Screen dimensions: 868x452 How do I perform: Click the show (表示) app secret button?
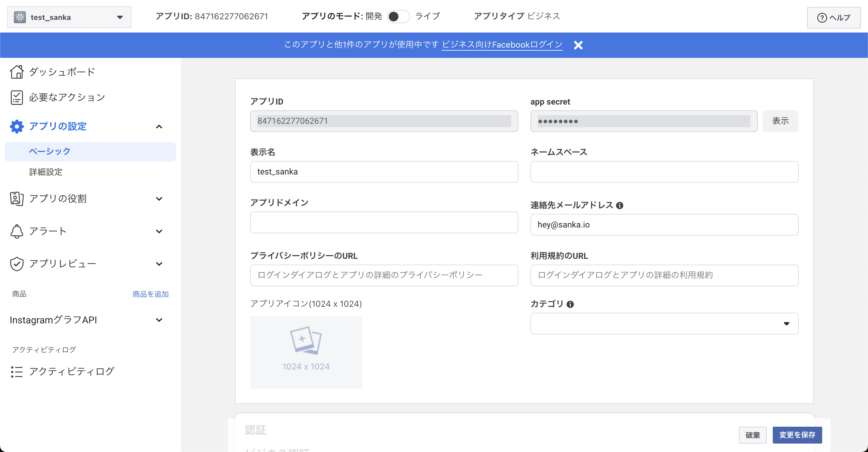pos(780,121)
